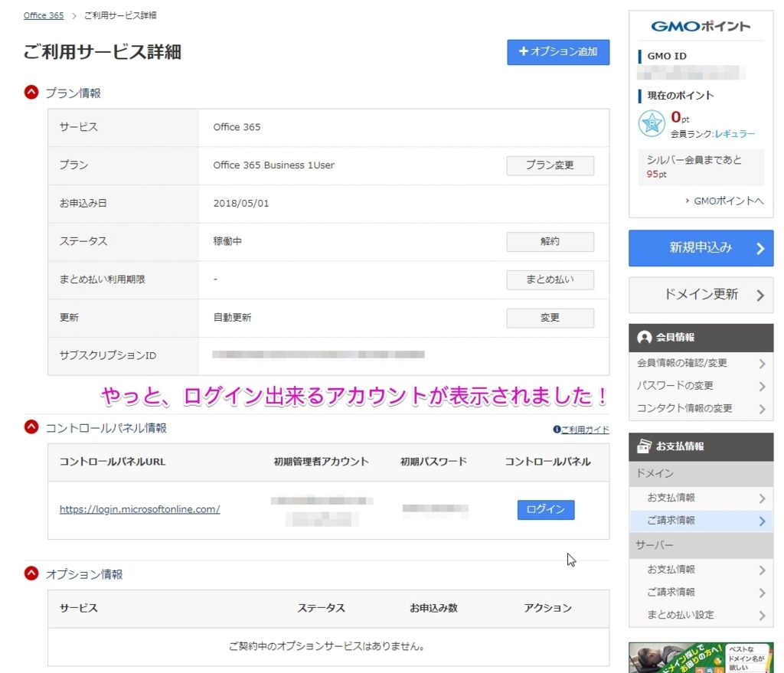Click the ドメイン更新 button
Image resolution: width=784 pixels, height=673 pixels.
coord(701,295)
